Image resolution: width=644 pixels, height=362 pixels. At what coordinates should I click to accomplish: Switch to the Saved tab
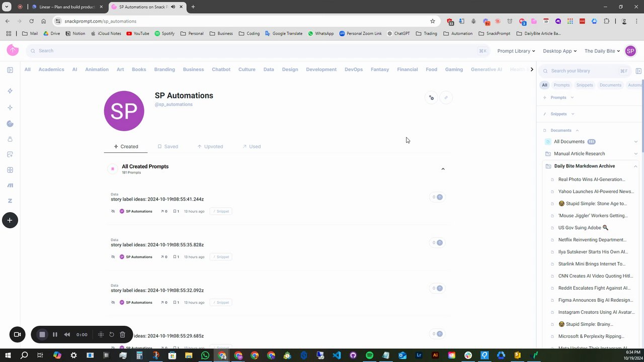[x=168, y=146]
